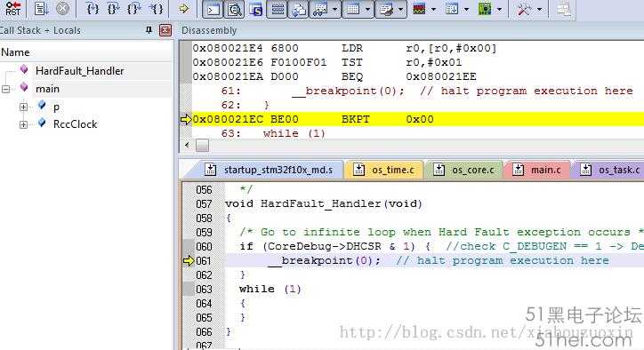This screenshot has height=350, width=644.
Task: Open the Toolbox icon
Action: (x=524, y=9)
